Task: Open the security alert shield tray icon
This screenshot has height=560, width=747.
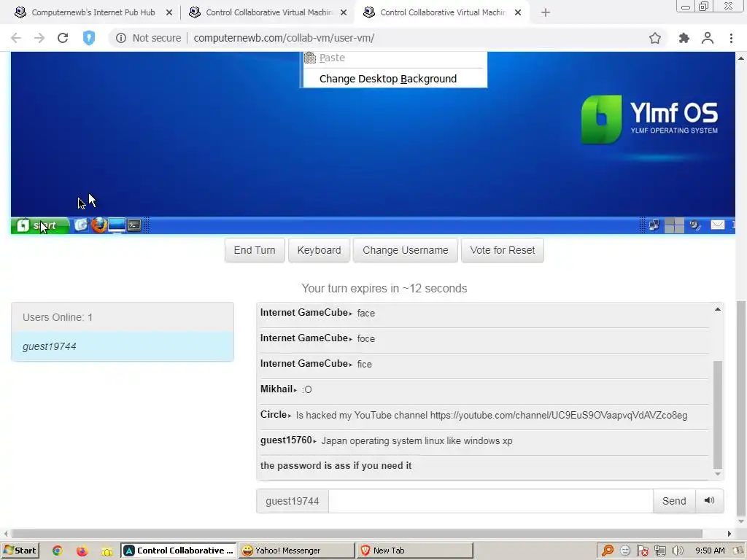Action: (642, 551)
